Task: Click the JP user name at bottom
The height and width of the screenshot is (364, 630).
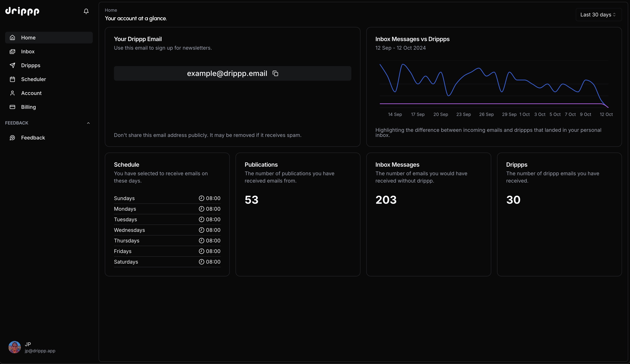Action: point(28,344)
